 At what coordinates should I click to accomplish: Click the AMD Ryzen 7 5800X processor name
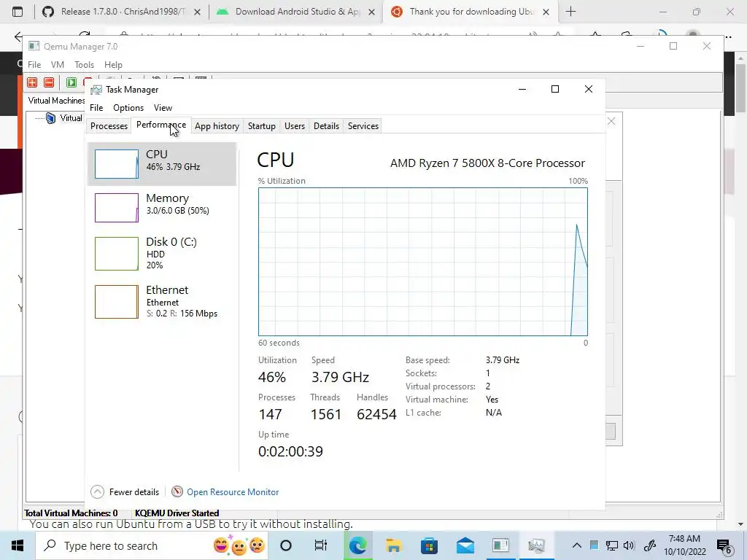[x=487, y=163]
